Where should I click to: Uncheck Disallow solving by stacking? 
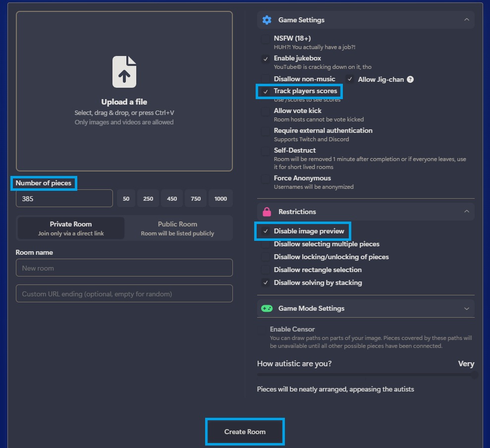(266, 282)
